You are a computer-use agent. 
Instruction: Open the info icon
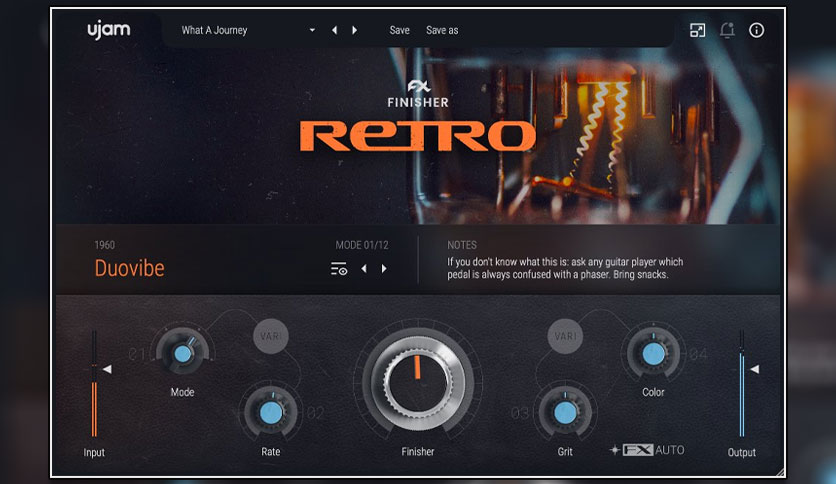(756, 30)
